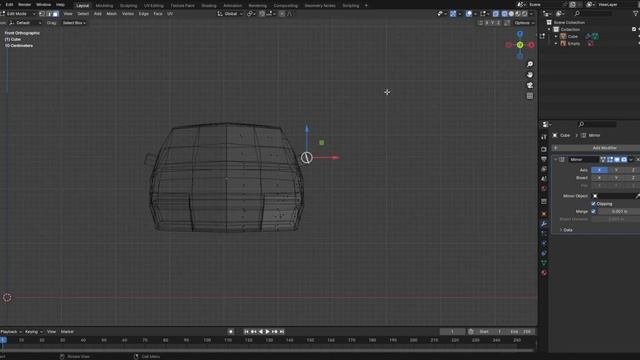Toggle X-ray view button in header

click(x=496, y=14)
